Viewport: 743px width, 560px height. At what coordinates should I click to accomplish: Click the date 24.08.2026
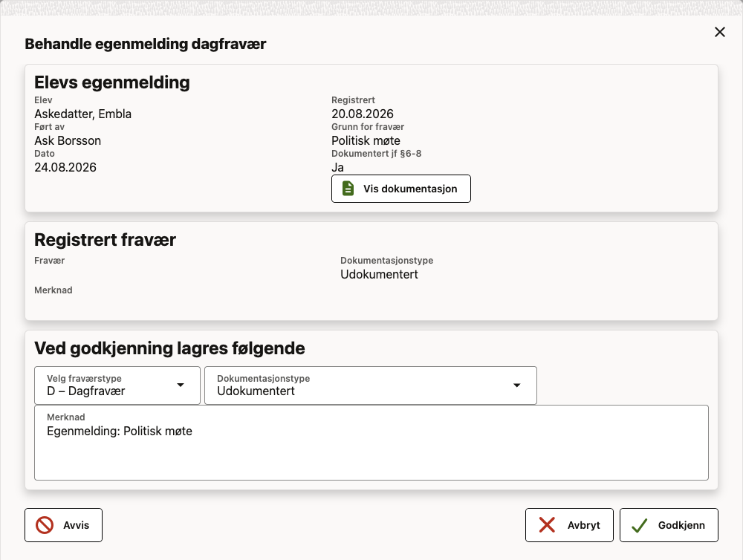click(x=65, y=167)
